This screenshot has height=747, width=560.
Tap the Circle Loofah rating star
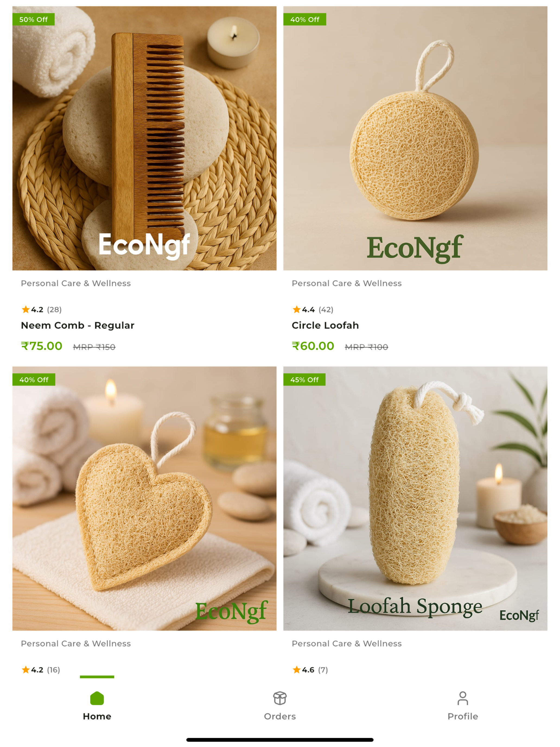coord(296,309)
